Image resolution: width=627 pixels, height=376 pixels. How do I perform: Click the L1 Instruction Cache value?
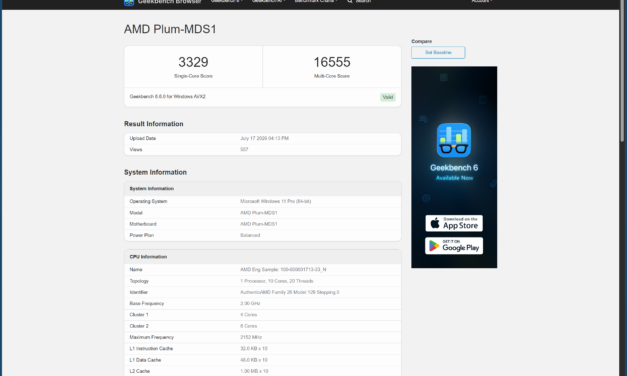pyautogui.click(x=254, y=348)
